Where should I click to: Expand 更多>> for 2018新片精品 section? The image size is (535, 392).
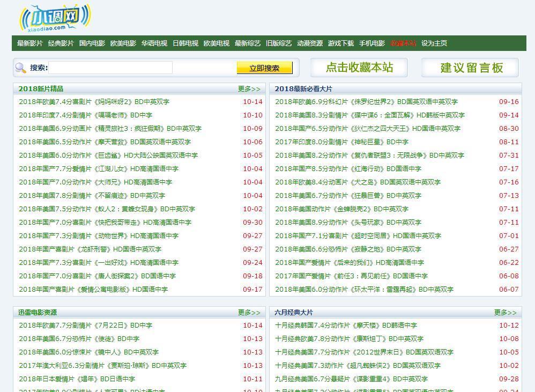point(249,89)
